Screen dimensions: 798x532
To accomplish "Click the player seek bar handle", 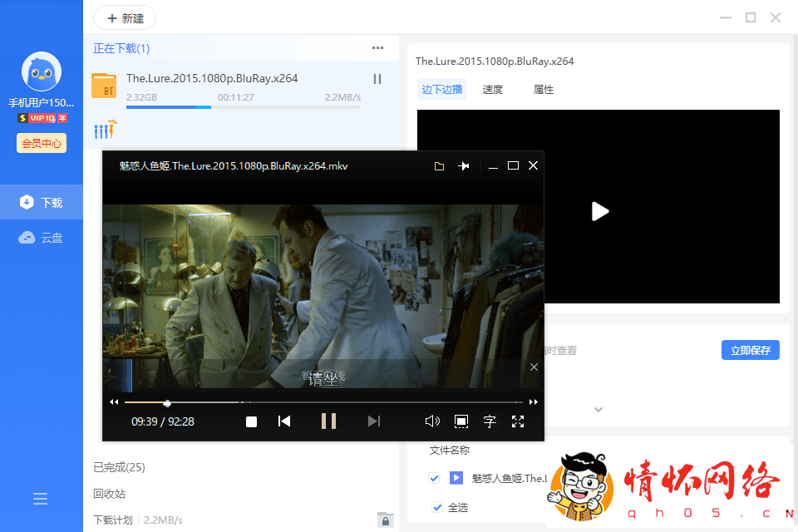I will coord(167,402).
